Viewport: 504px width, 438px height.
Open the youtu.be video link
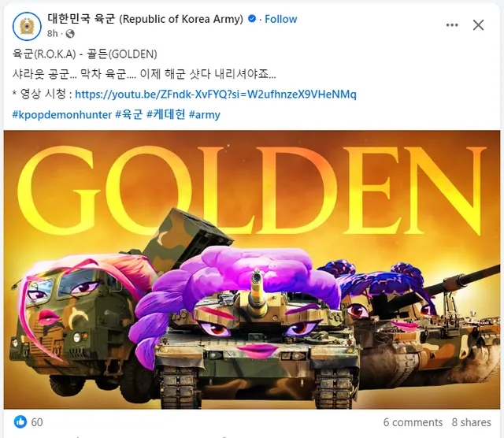click(x=215, y=95)
